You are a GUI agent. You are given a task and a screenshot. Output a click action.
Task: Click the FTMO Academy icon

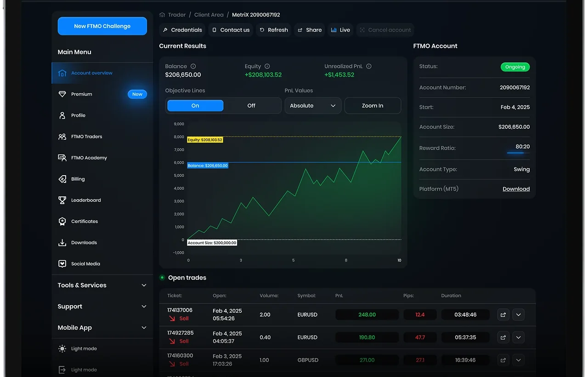click(x=62, y=158)
